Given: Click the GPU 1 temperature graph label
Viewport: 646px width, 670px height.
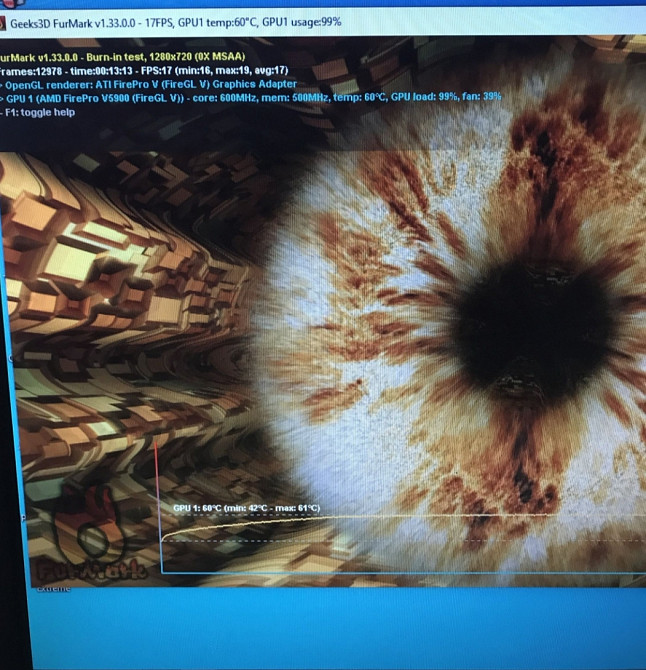Looking at the screenshot, I should pyautogui.click(x=246, y=509).
